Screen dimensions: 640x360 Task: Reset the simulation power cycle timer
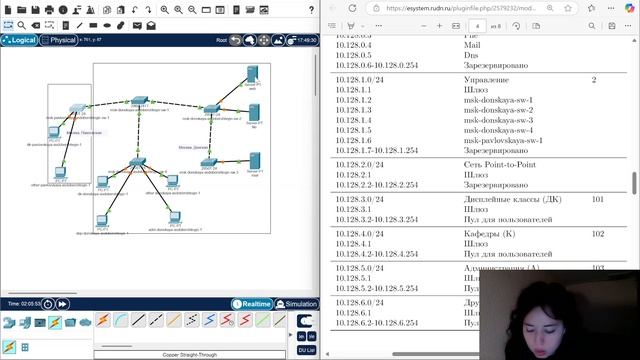48,304
